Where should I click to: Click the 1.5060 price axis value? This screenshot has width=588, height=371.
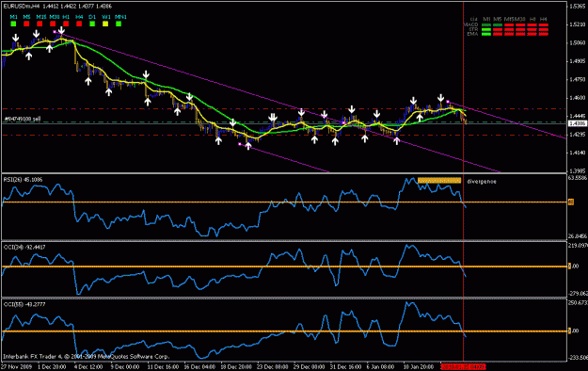pyautogui.click(x=578, y=42)
